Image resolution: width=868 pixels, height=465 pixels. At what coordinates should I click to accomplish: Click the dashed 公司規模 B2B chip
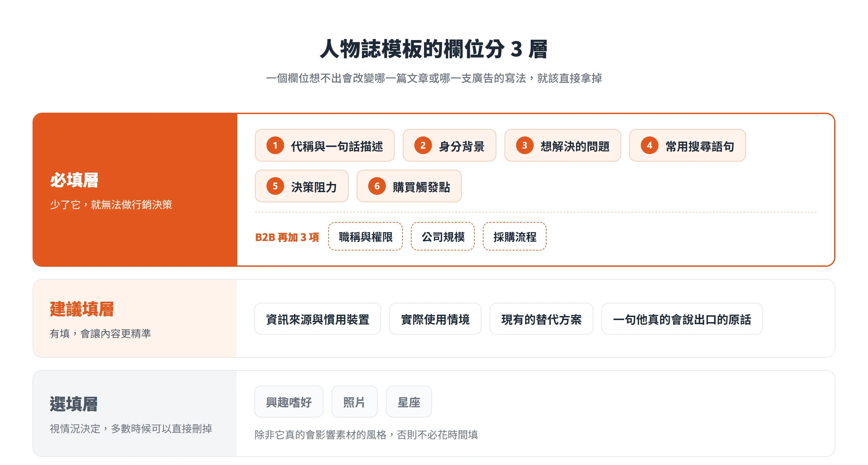click(x=443, y=237)
